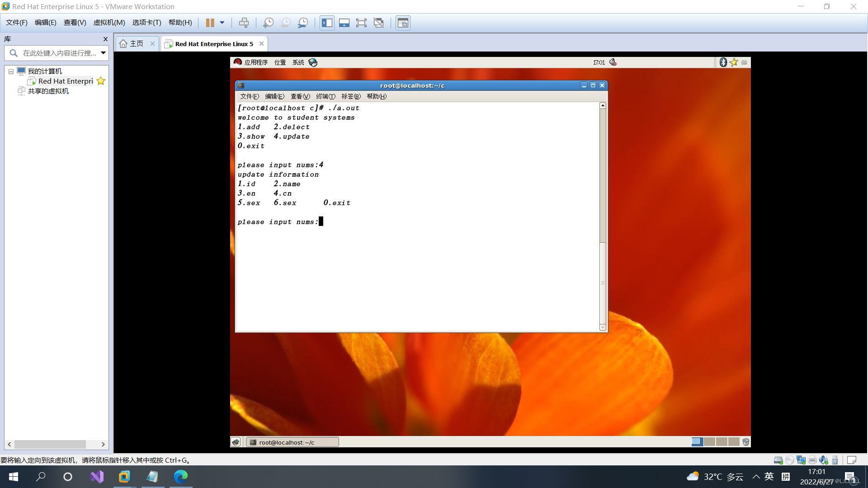This screenshot has height=488, width=868.
Task: Enter full screen mode
Action: (x=361, y=23)
